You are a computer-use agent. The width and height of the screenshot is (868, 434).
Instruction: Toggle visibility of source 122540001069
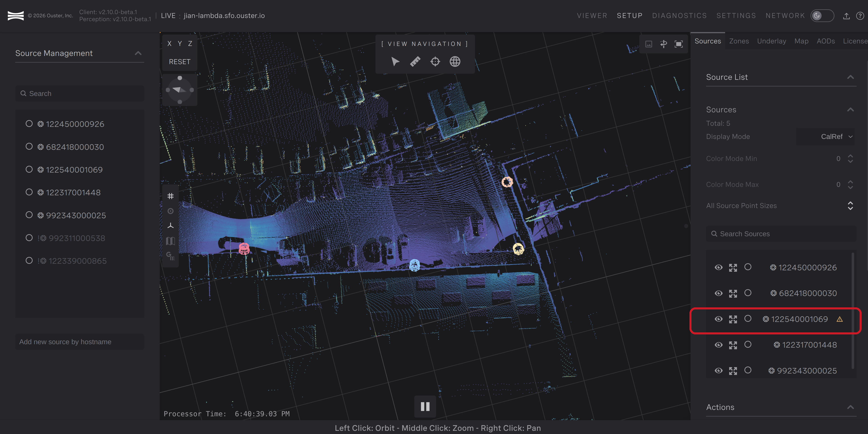tap(718, 319)
